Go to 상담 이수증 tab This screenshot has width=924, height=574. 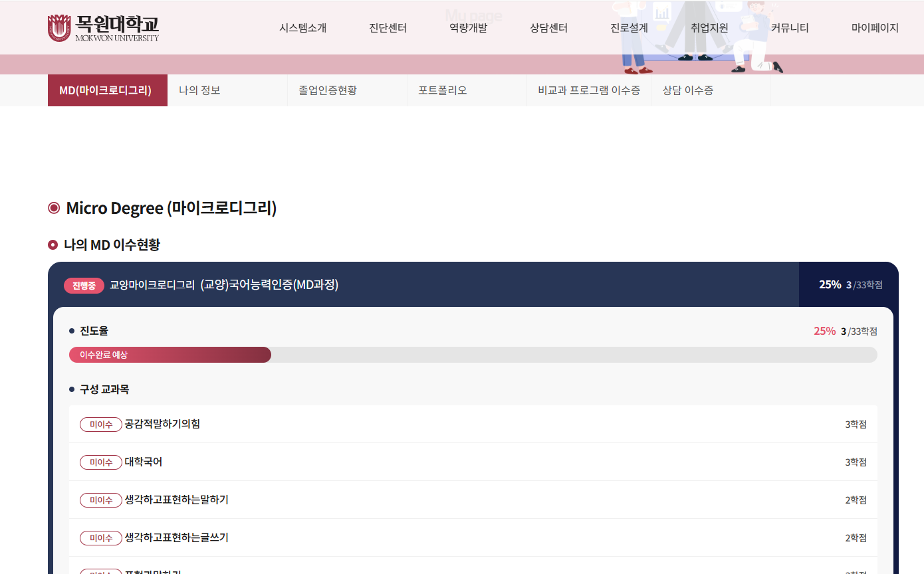[688, 90]
